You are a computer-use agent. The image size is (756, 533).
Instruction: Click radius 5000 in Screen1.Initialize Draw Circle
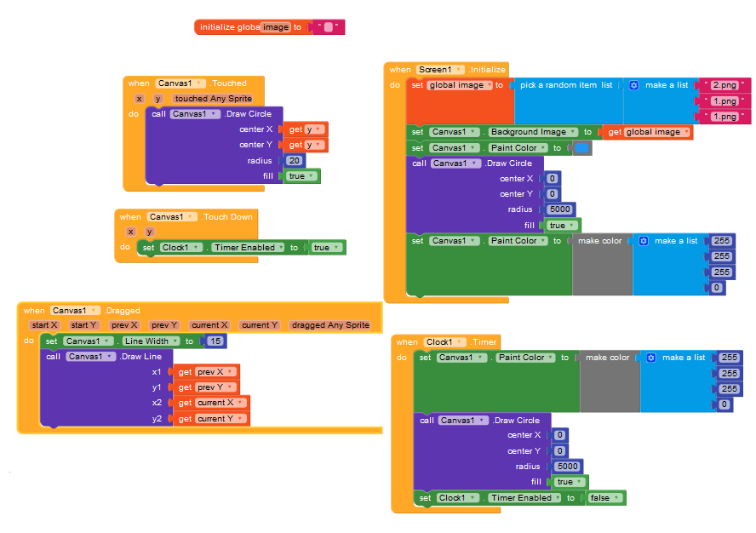[x=560, y=209]
